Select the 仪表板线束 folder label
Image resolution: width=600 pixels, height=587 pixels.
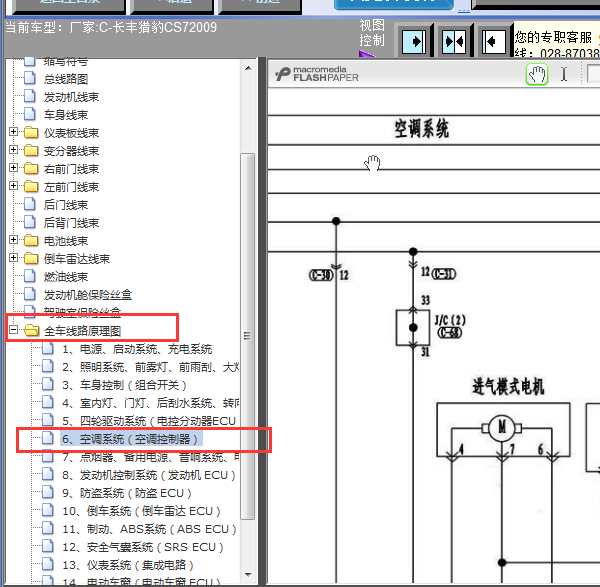(71, 133)
